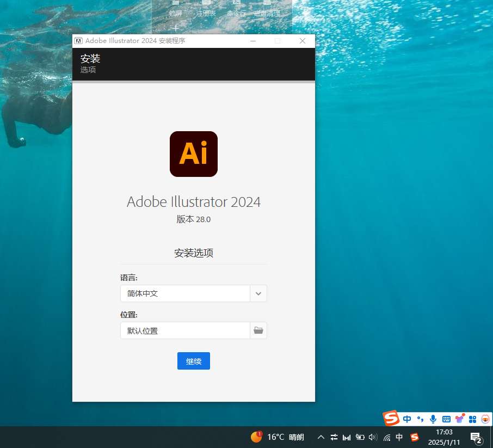The height and width of the screenshot is (448, 493).
Task: Click the 默认位置 location field
Action: (x=185, y=330)
